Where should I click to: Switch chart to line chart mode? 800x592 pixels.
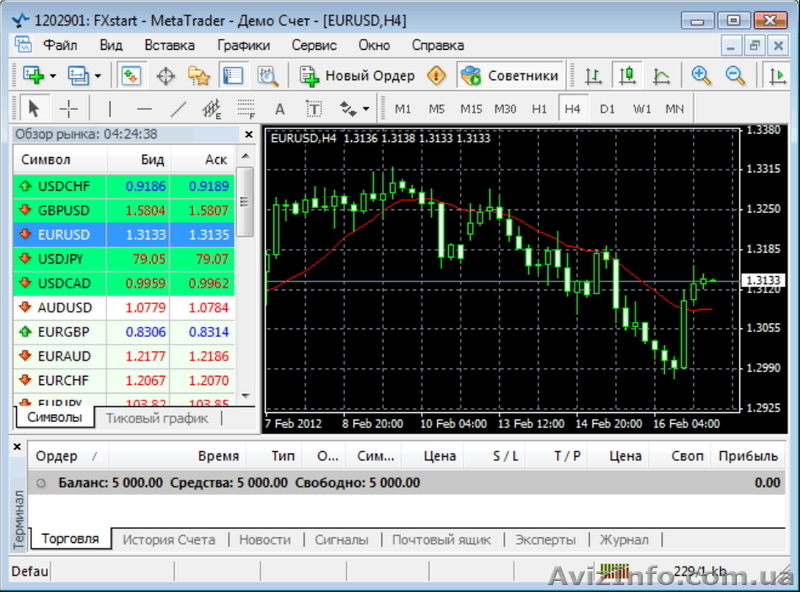(x=661, y=76)
